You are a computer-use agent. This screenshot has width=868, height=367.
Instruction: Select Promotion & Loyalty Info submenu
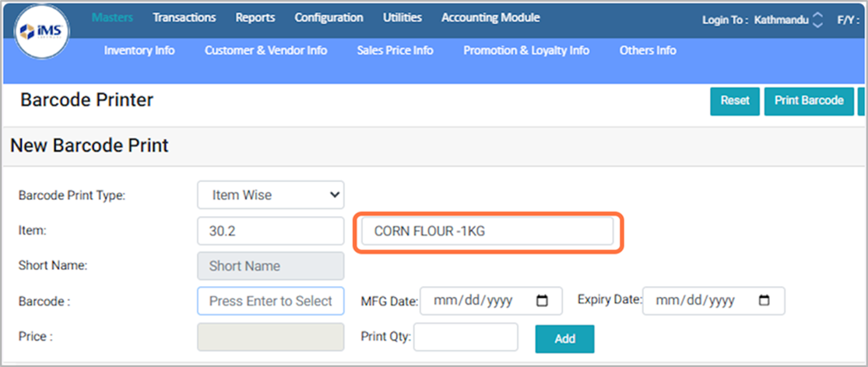pyautogui.click(x=526, y=51)
